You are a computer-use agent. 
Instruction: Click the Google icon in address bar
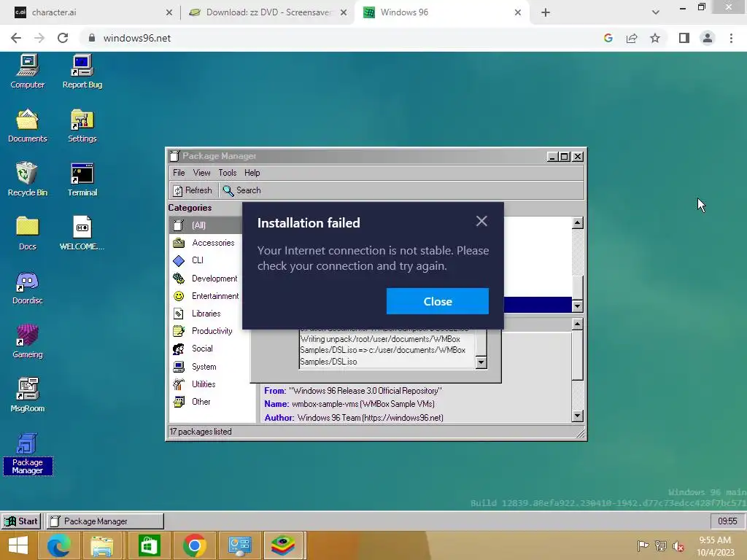tap(608, 38)
